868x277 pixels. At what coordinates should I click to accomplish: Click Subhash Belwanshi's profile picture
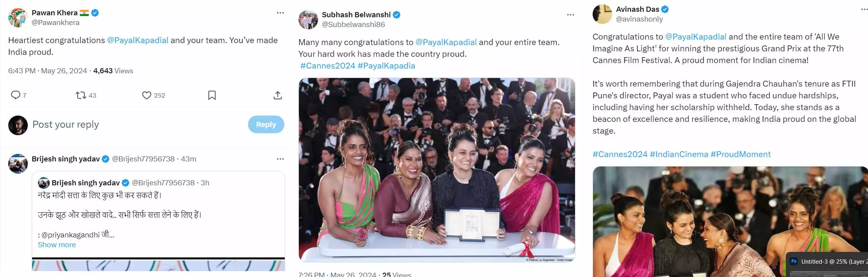click(308, 20)
